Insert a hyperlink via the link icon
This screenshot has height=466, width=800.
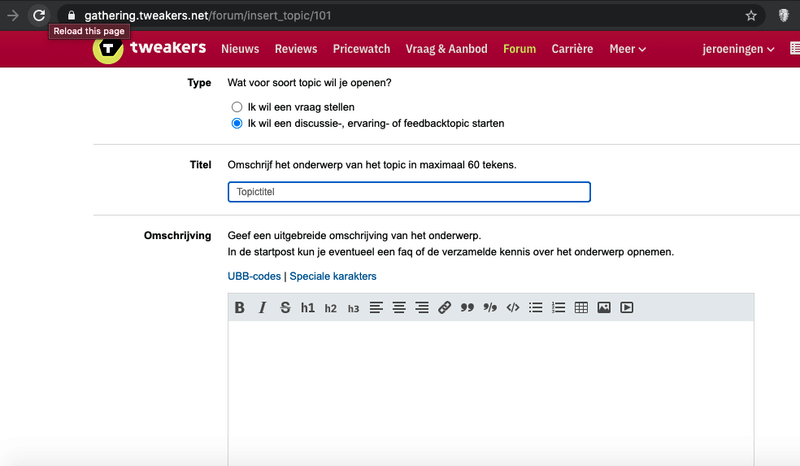(444, 307)
